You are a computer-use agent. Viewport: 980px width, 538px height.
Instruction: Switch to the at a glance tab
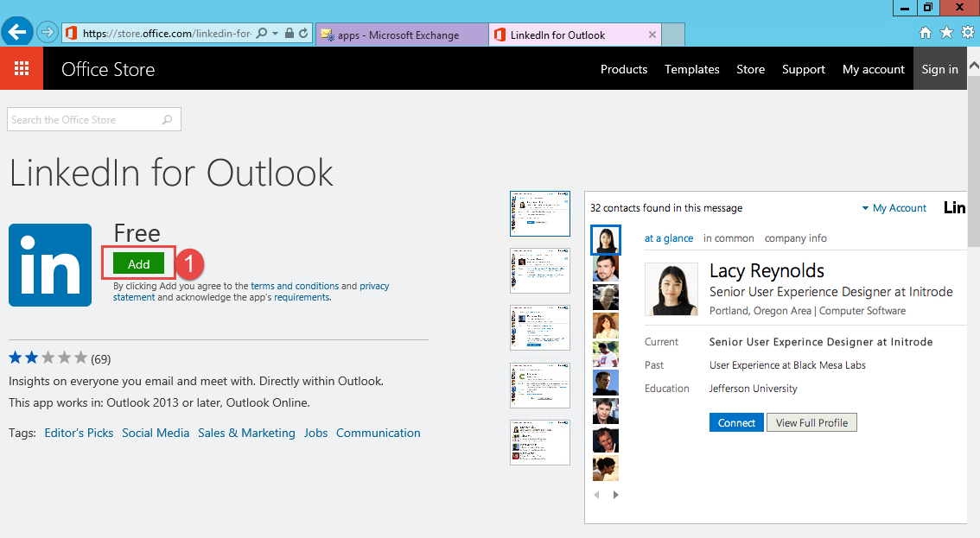click(669, 238)
